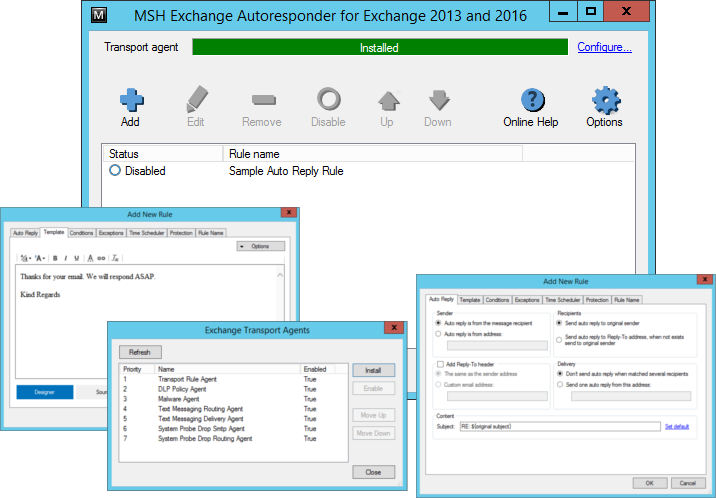Open Online Help via the question mark icon
Image resolution: width=716 pixels, height=498 pixels.
(x=532, y=100)
